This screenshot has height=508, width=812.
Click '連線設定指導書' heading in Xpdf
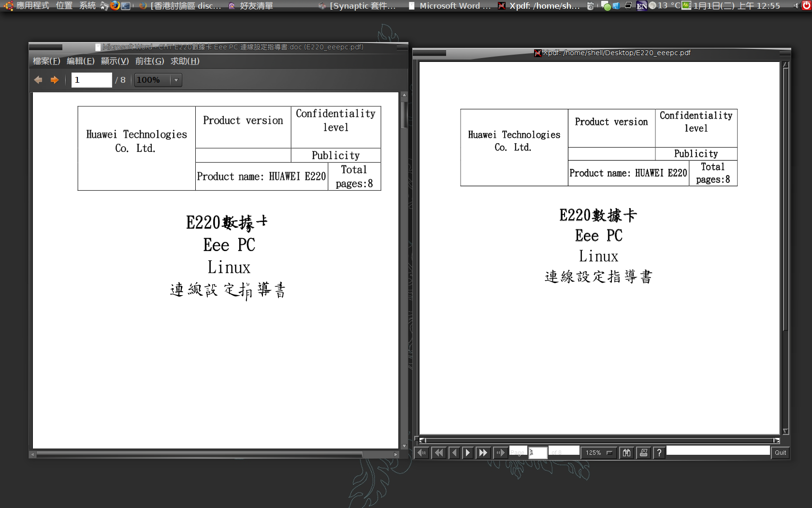tap(598, 277)
